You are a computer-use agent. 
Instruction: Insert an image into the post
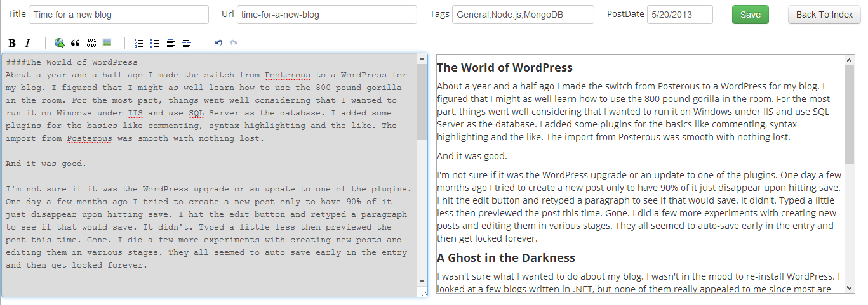click(x=107, y=43)
